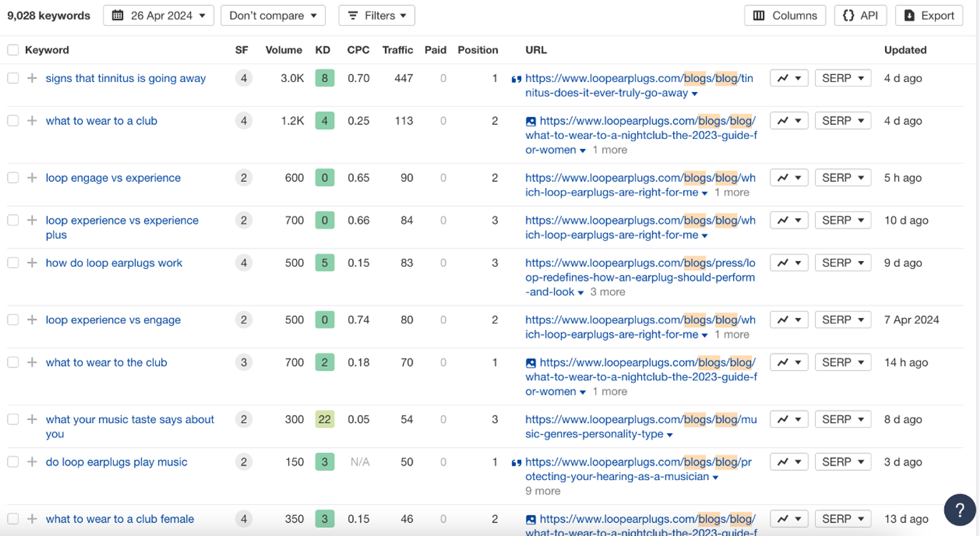The height and width of the screenshot is (536, 980).
Task: Open the Columns settings button
Action: (x=785, y=16)
